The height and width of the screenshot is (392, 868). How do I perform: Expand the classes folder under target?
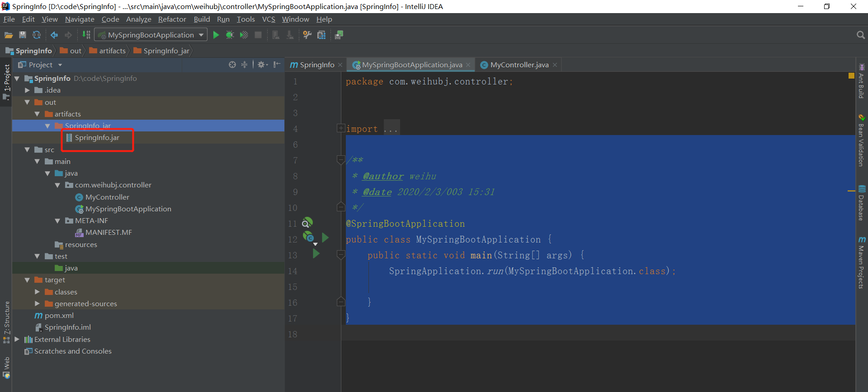point(37,292)
